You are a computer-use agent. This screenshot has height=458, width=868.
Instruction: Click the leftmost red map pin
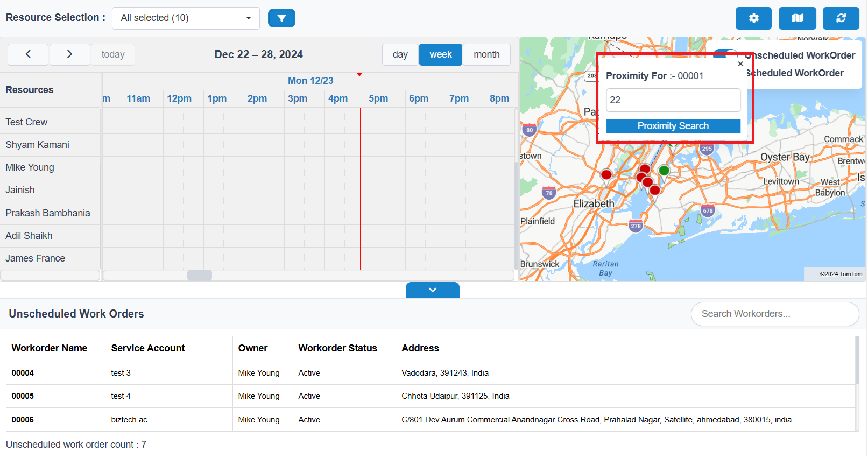(x=606, y=175)
